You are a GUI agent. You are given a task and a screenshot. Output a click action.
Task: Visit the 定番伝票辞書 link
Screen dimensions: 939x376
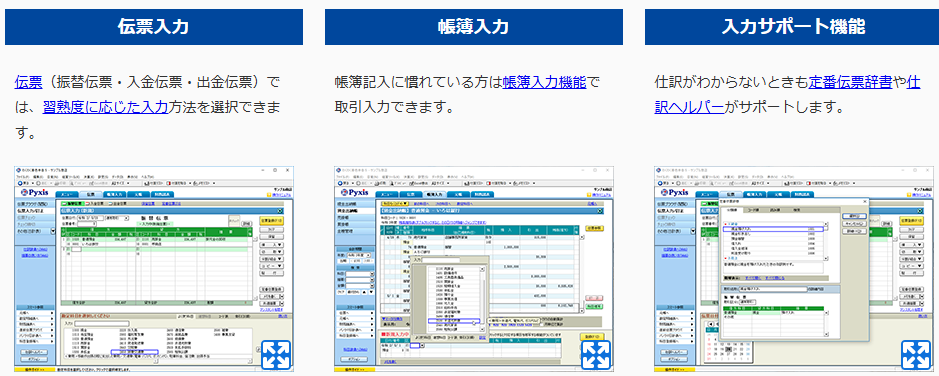pos(850,82)
